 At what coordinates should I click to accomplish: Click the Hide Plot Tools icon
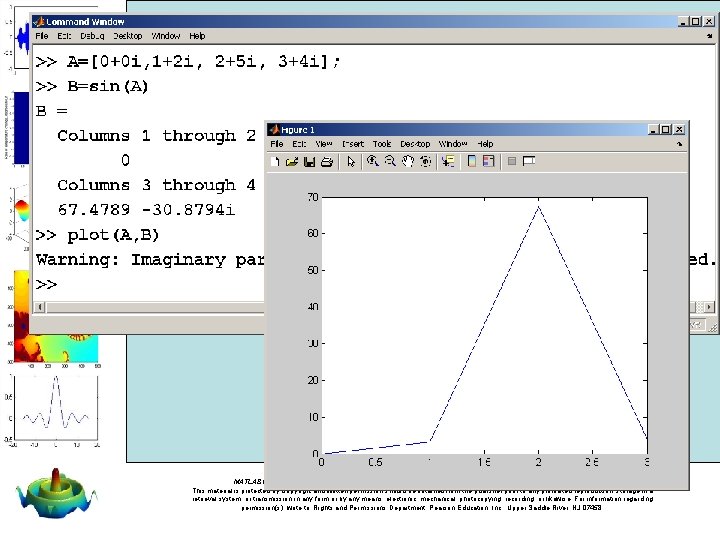(x=512, y=161)
